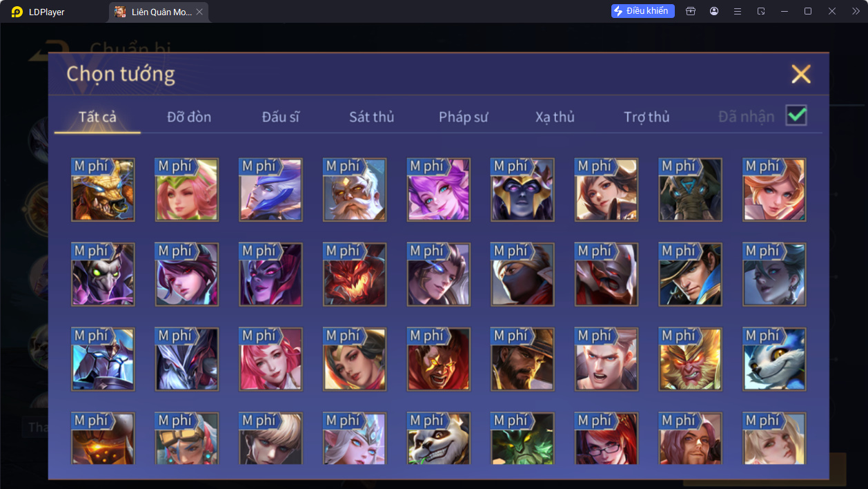
Task: Open the LDPlayer hamburger menu icon
Action: tap(737, 11)
